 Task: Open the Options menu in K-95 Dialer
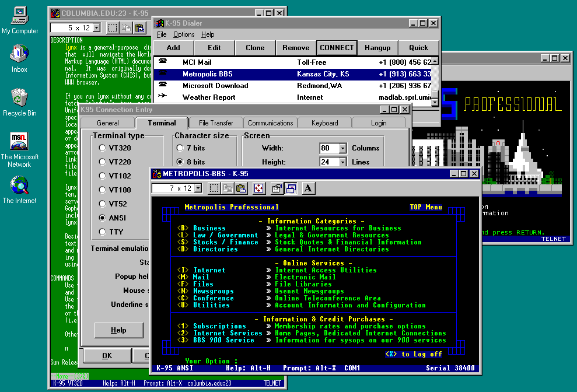tap(184, 34)
